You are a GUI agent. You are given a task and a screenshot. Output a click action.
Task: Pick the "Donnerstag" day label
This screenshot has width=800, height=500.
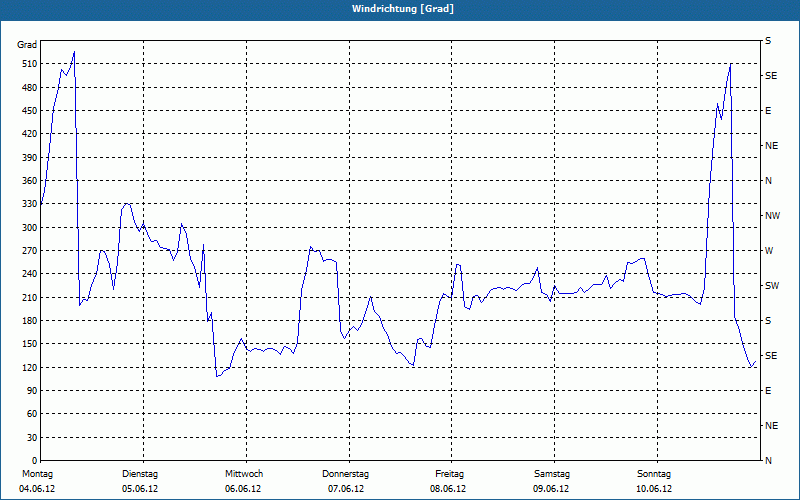point(345,474)
